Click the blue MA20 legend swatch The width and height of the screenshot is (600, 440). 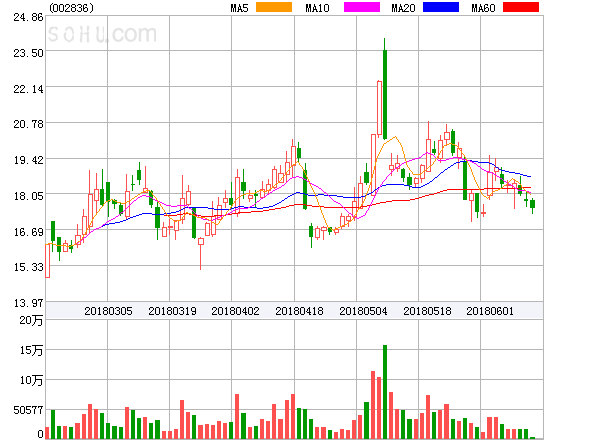tap(441, 7)
